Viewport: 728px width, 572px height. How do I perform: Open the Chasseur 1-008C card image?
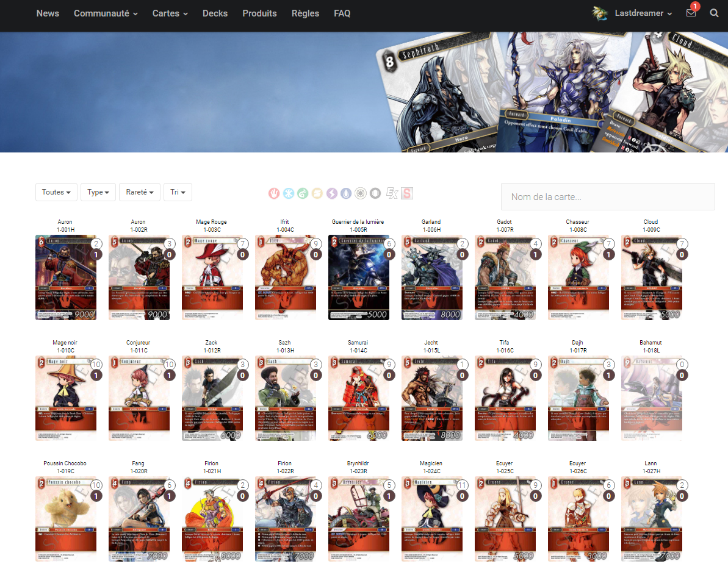point(578,277)
